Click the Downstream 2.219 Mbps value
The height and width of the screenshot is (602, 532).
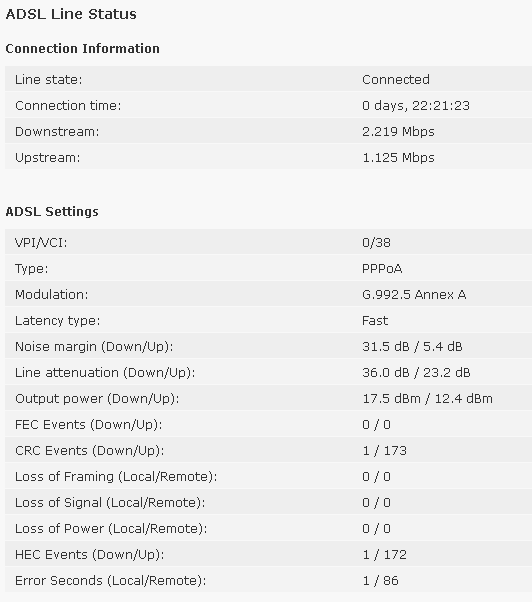(x=398, y=132)
